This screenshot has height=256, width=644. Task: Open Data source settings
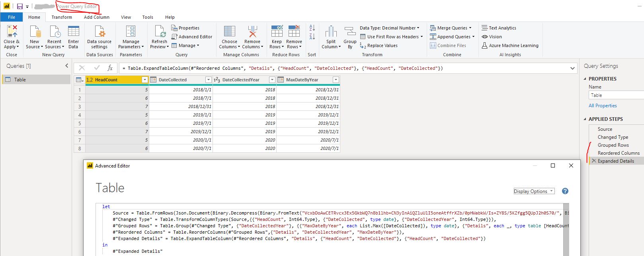coord(100,31)
